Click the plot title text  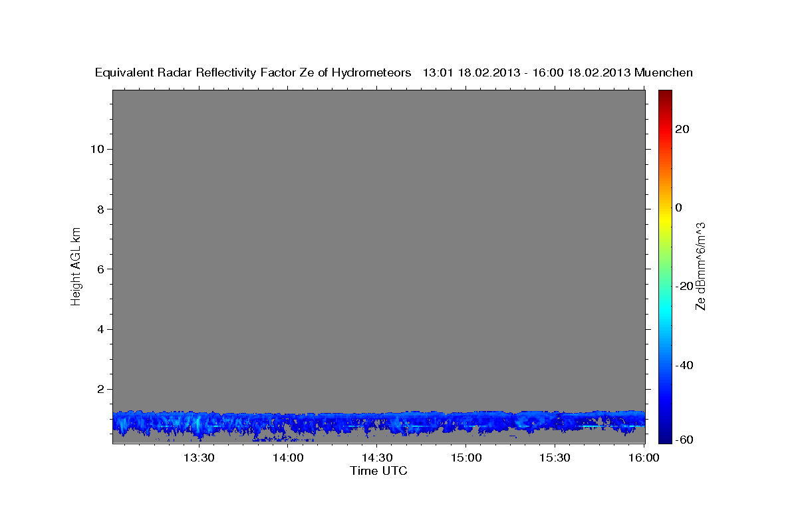[394, 72]
